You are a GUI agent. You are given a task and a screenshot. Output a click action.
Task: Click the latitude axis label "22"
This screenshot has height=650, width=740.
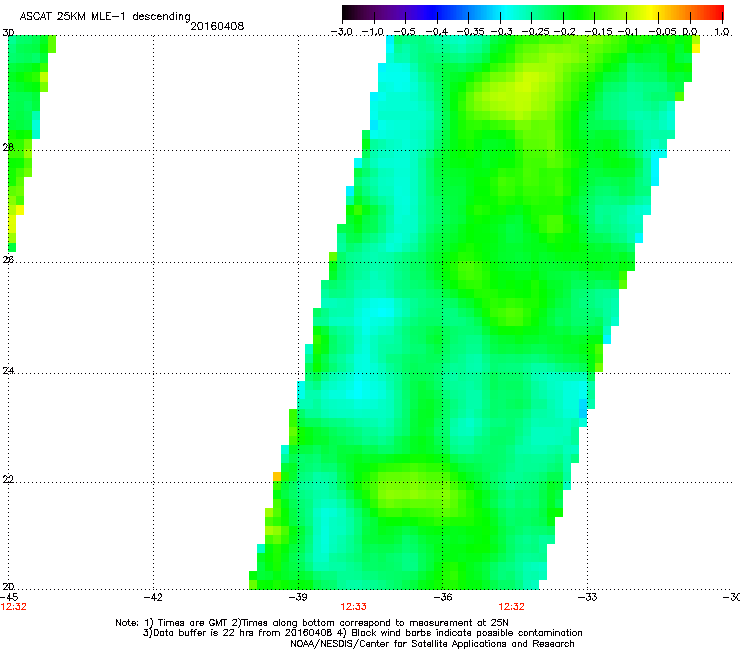[8, 479]
